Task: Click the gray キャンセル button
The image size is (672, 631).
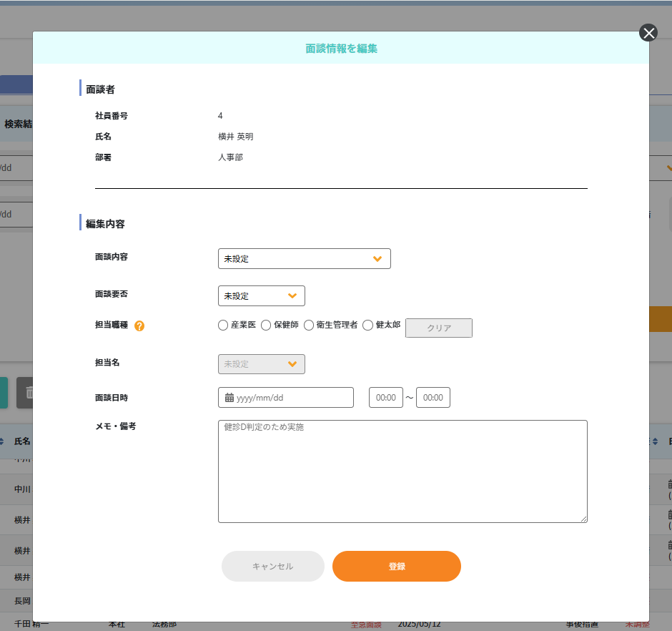Action: coord(272,566)
